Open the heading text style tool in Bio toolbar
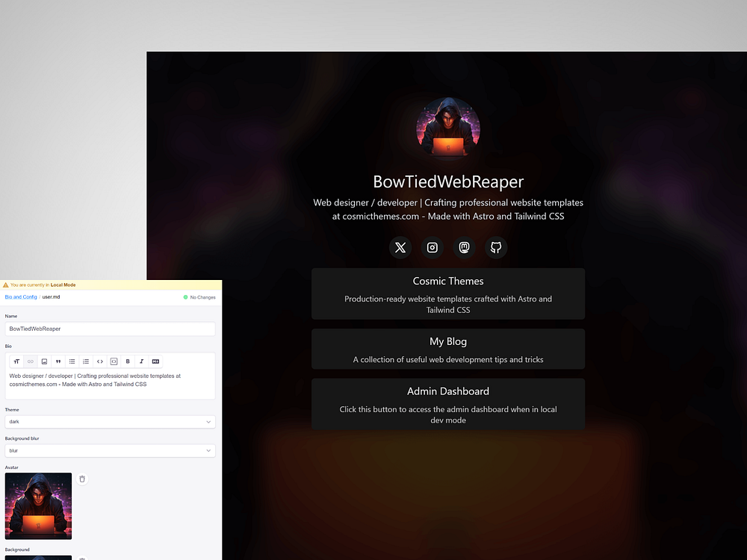 (x=16, y=361)
